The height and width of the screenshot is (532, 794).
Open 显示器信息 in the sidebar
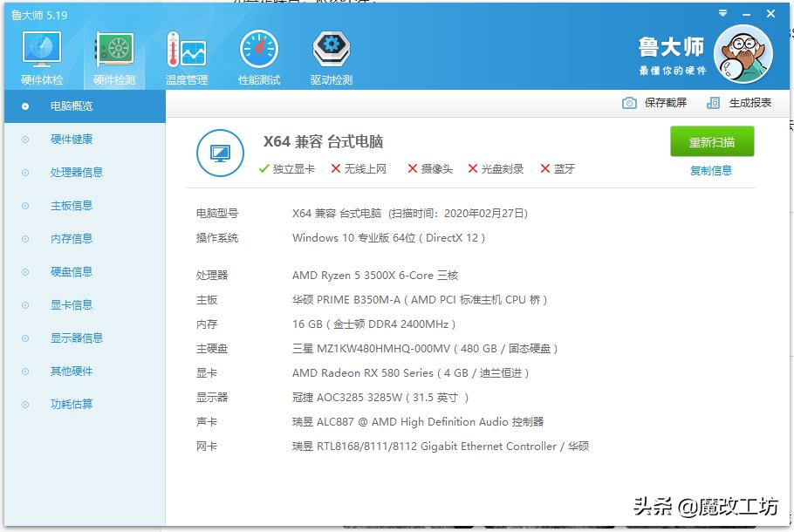point(76,338)
